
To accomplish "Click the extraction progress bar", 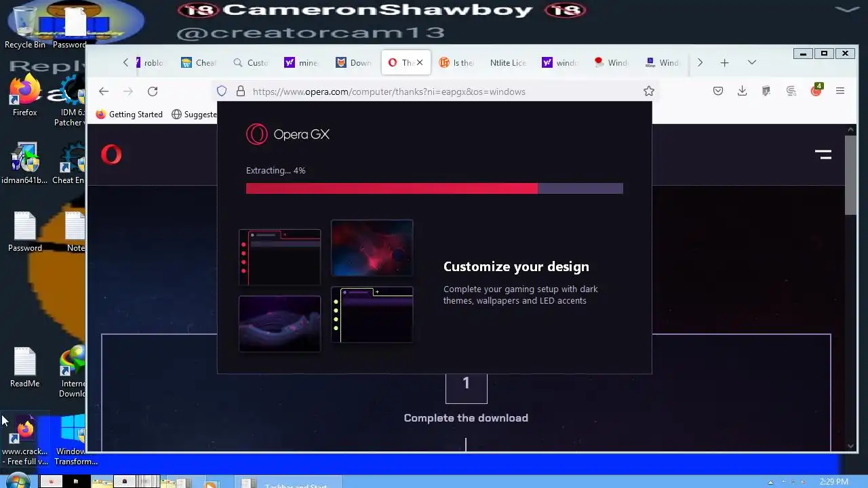I will (x=434, y=188).
